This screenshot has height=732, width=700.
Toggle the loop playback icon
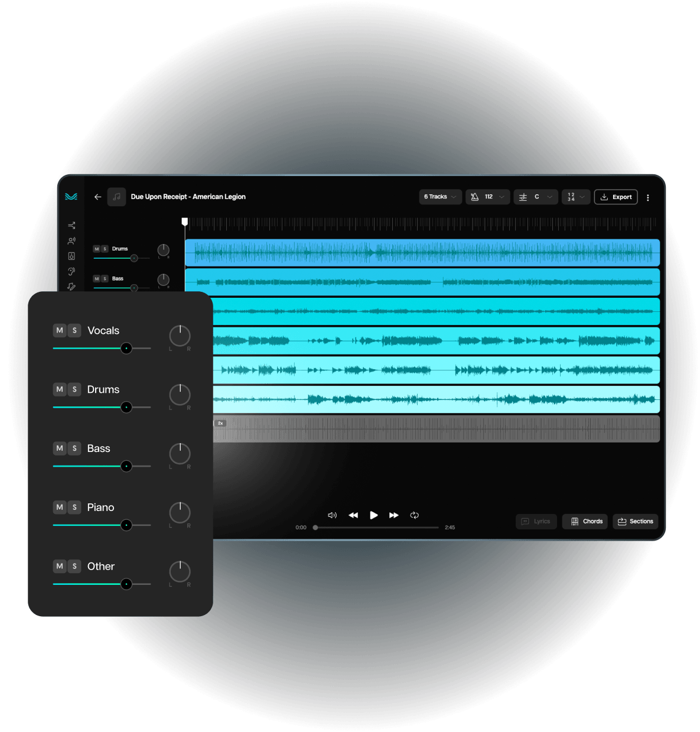click(x=415, y=515)
